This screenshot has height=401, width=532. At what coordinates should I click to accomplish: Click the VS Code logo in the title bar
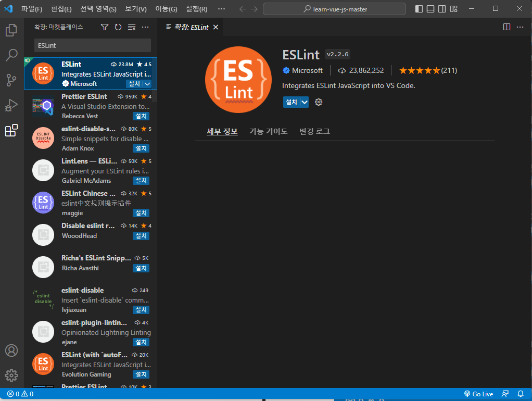pos(8,9)
